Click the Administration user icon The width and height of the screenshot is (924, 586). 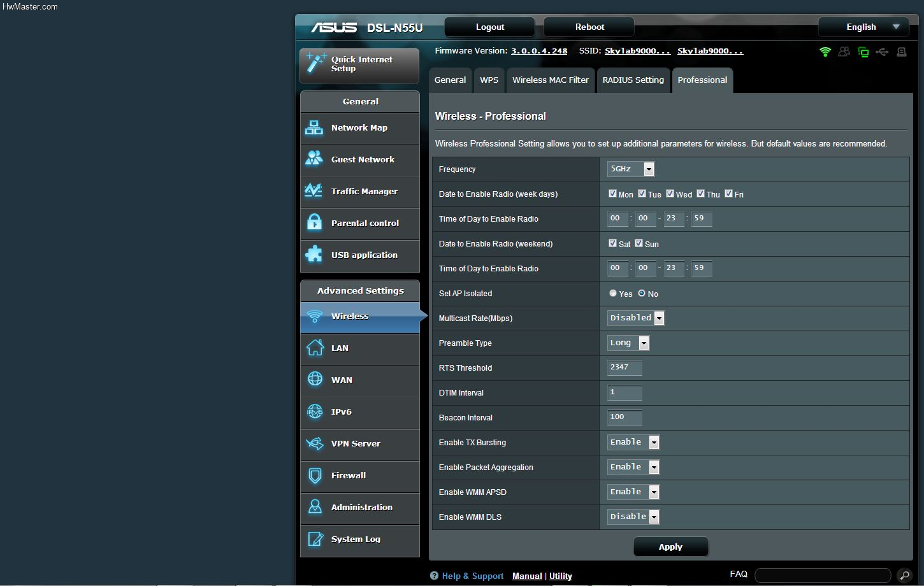315,506
